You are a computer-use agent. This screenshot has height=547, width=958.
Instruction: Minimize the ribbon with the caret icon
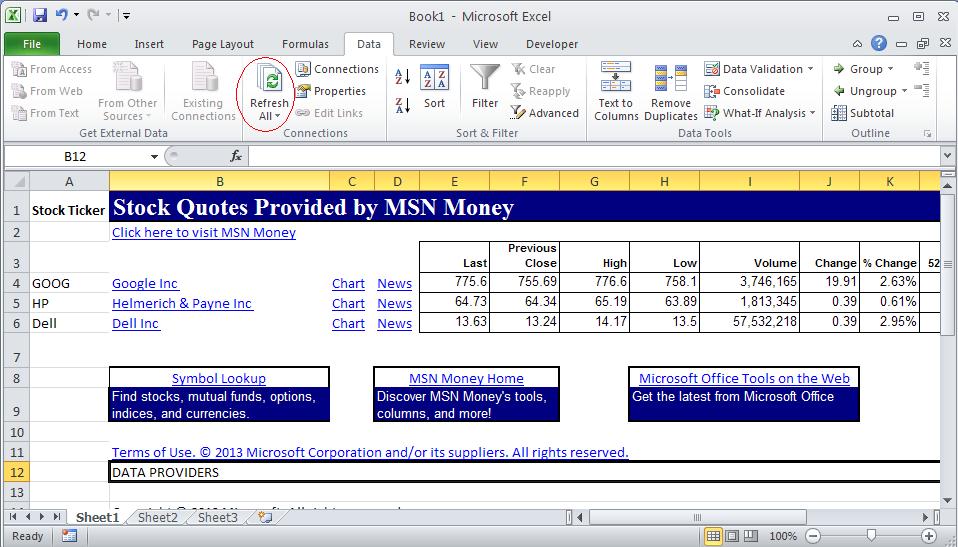point(857,43)
